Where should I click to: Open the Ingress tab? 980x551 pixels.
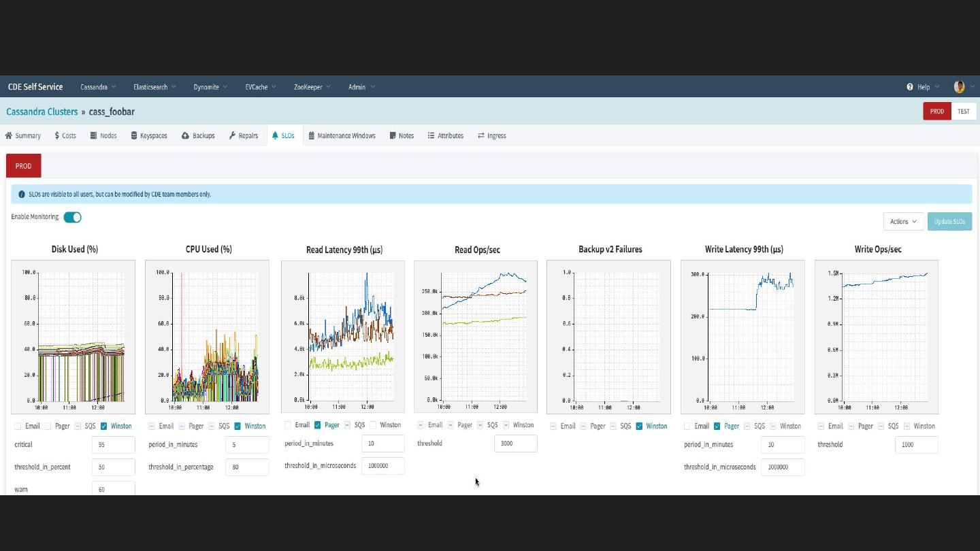click(492, 135)
